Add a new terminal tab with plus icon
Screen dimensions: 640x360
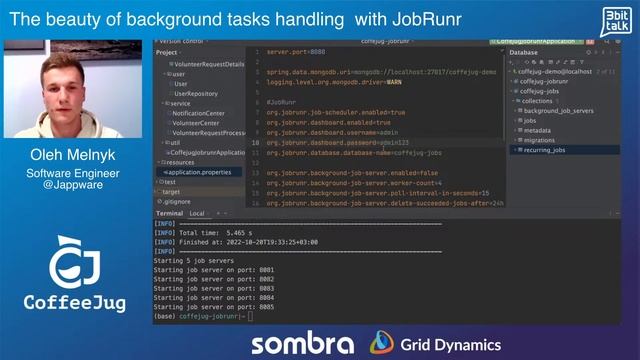(218, 213)
